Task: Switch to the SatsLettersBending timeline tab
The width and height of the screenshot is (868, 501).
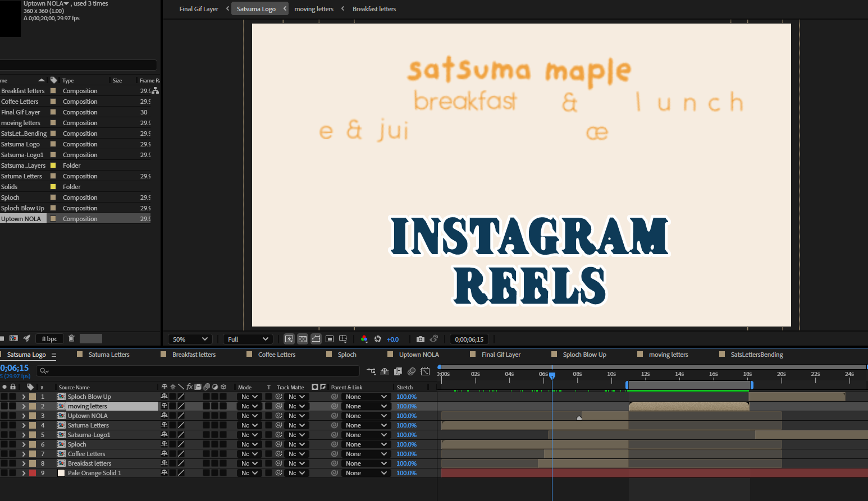Action: (757, 355)
